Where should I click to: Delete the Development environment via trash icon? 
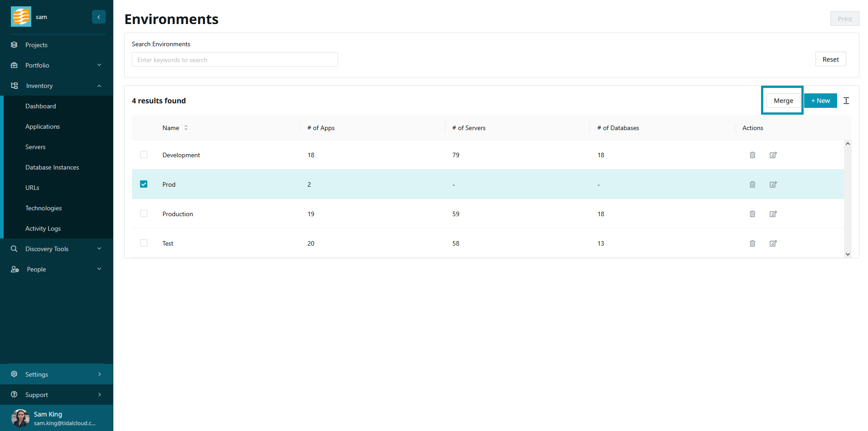click(752, 155)
